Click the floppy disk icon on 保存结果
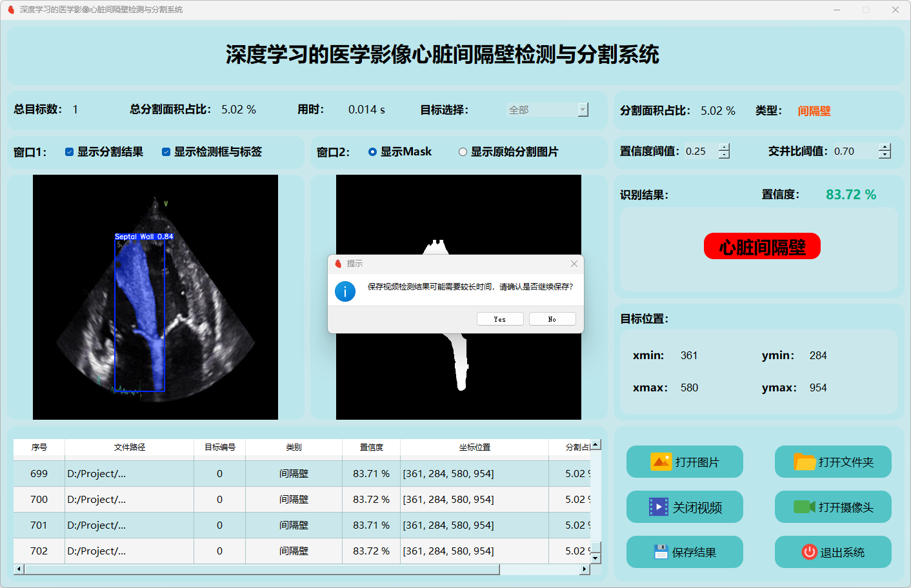This screenshot has height=588, width=911. click(x=660, y=552)
